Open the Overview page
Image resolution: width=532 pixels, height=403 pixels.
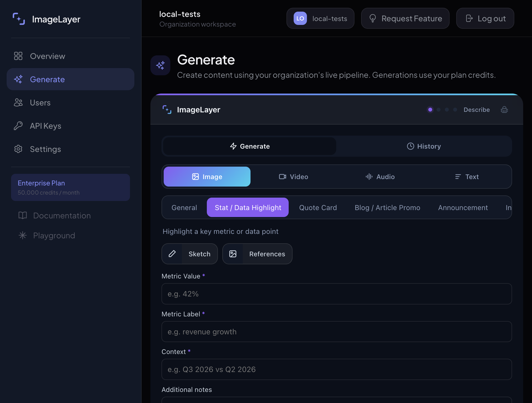pos(71,56)
